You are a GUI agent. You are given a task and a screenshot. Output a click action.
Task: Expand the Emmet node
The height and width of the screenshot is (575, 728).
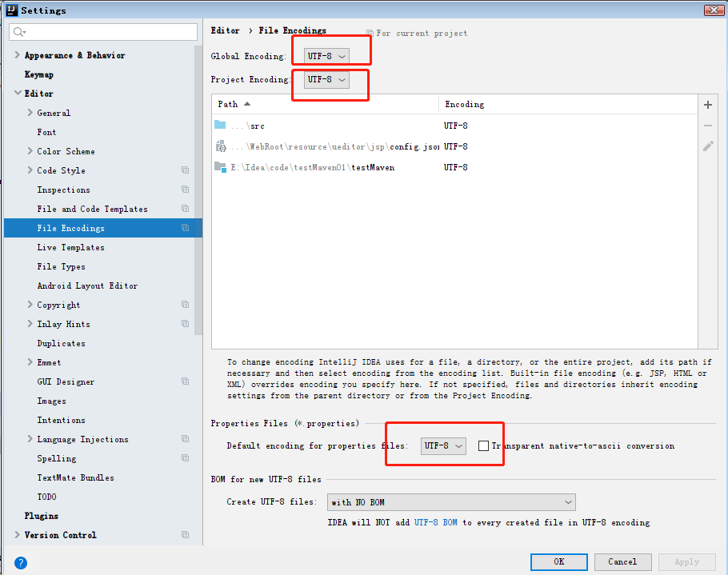pyautogui.click(x=30, y=362)
